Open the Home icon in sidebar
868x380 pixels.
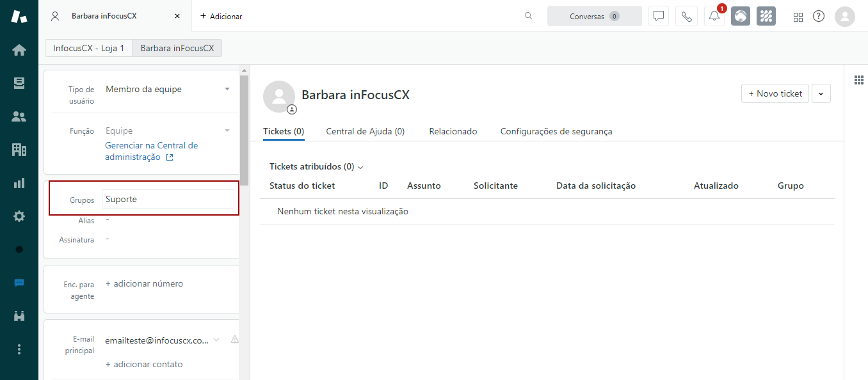tap(19, 50)
